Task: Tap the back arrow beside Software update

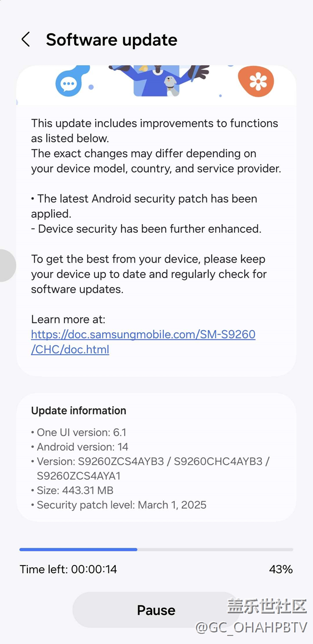Action: click(26, 40)
